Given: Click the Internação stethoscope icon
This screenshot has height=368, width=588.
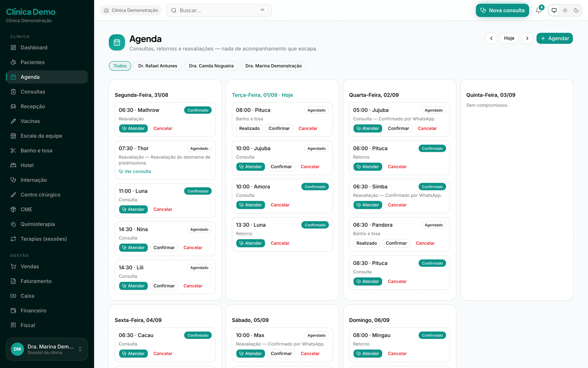Looking at the screenshot, I should pyautogui.click(x=13, y=180).
